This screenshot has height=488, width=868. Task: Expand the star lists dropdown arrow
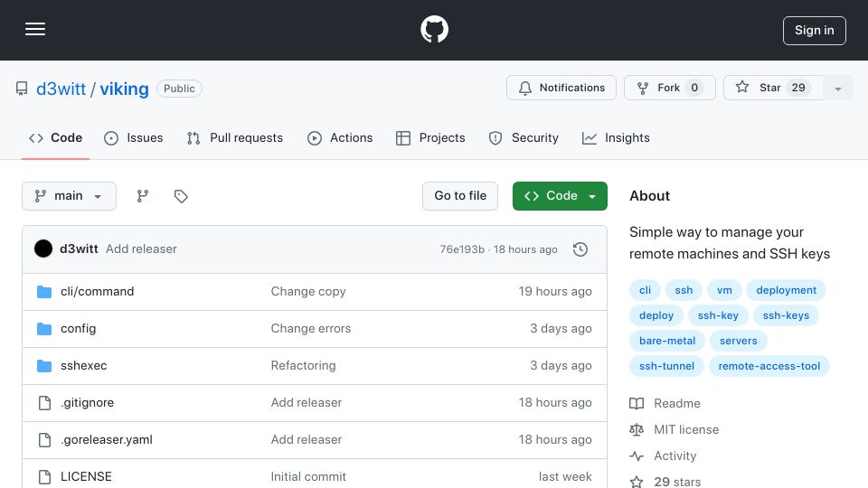pyautogui.click(x=838, y=88)
